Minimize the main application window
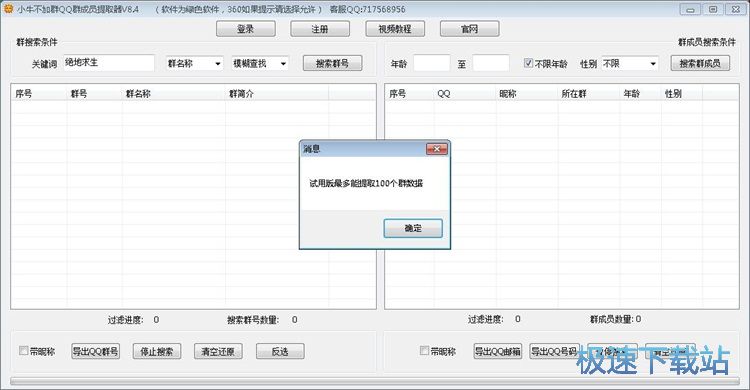Image resolution: width=750 pixels, height=390 pixels. 690,9
